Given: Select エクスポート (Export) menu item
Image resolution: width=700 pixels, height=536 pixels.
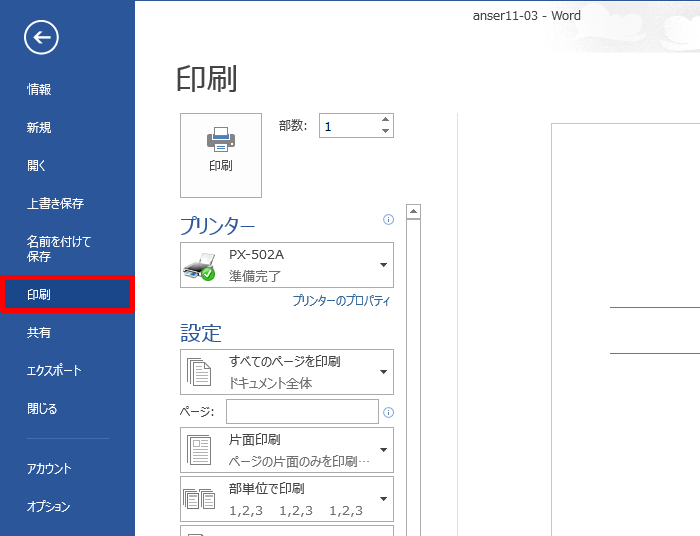Looking at the screenshot, I should (x=54, y=370).
